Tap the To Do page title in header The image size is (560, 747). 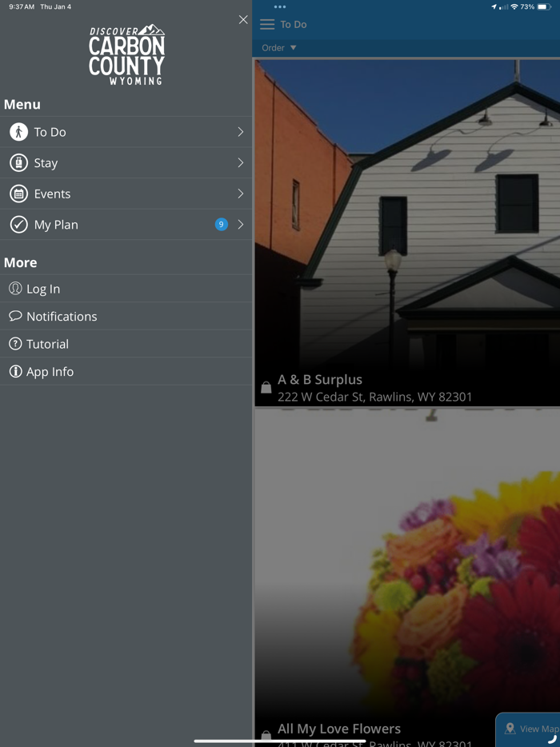293,24
